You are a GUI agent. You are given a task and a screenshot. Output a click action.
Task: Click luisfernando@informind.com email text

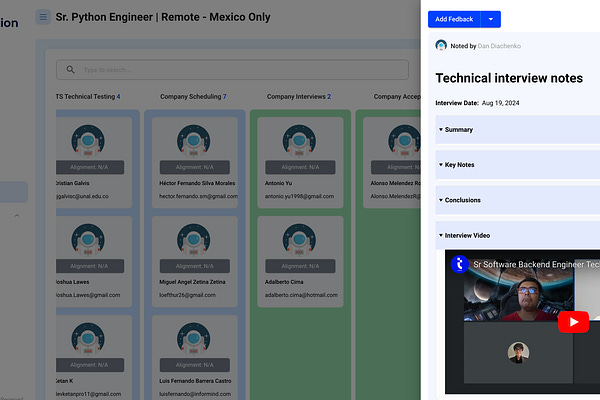coord(195,394)
